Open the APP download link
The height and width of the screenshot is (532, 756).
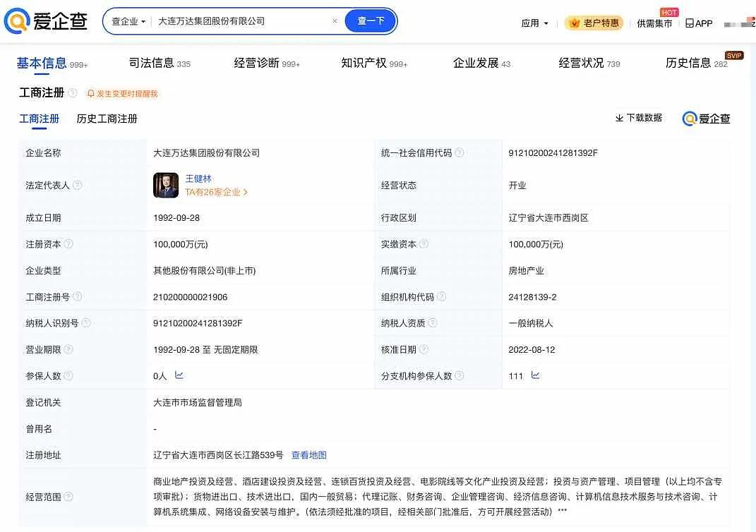(x=699, y=23)
